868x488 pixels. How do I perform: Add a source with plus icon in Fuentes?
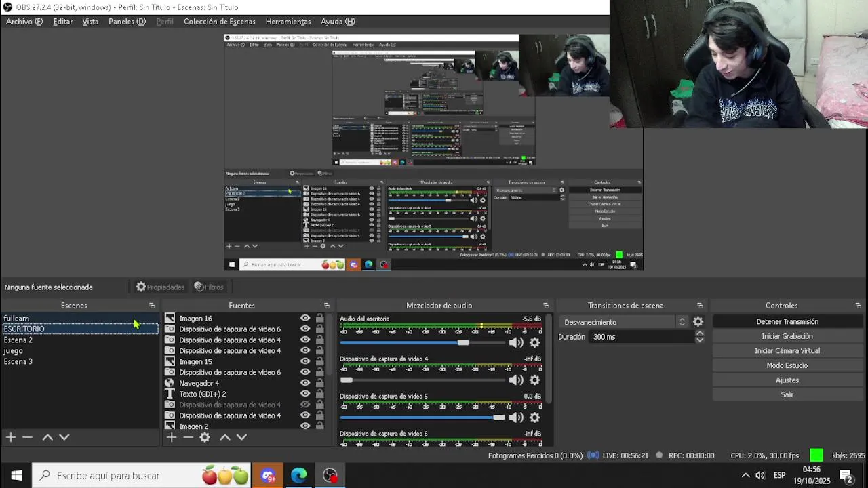[x=172, y=437]
